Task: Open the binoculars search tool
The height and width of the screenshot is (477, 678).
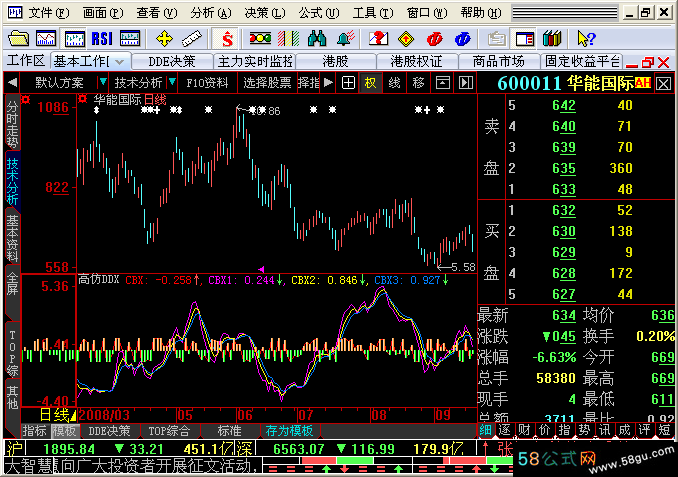Action: pos(317,39)
